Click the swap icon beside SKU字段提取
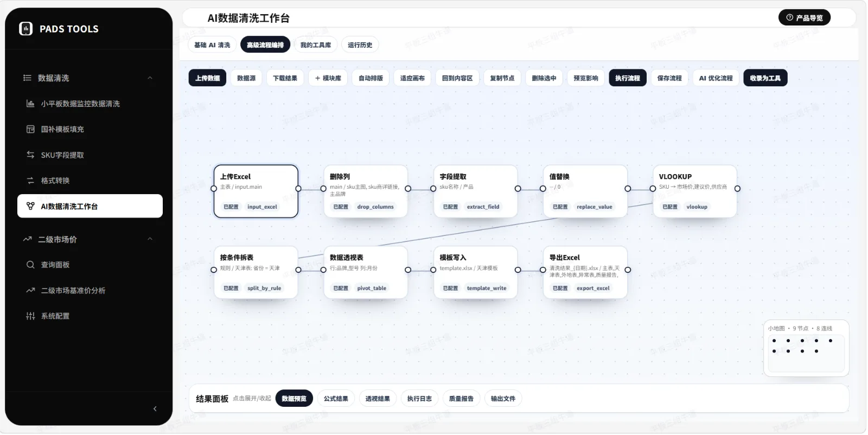This screenshot has width=868, height=435. (30, 155)
